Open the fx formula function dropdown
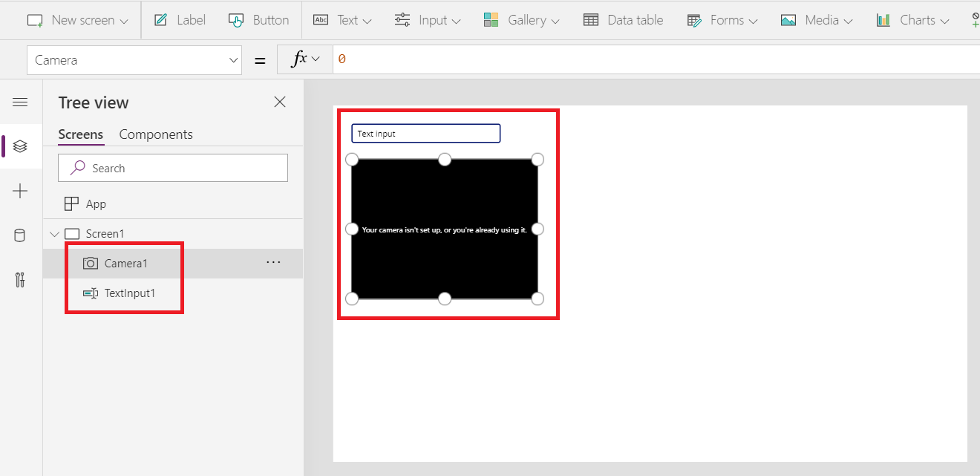 (x=304, y=59)
